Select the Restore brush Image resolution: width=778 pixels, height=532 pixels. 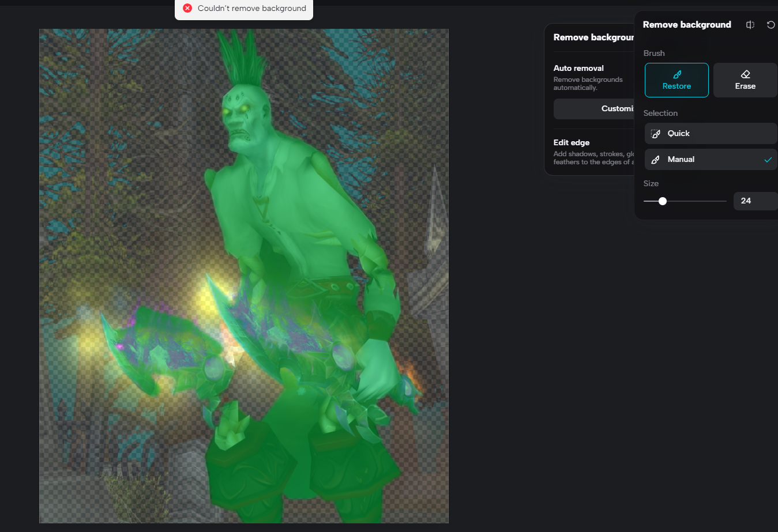[x=676, y=80]
